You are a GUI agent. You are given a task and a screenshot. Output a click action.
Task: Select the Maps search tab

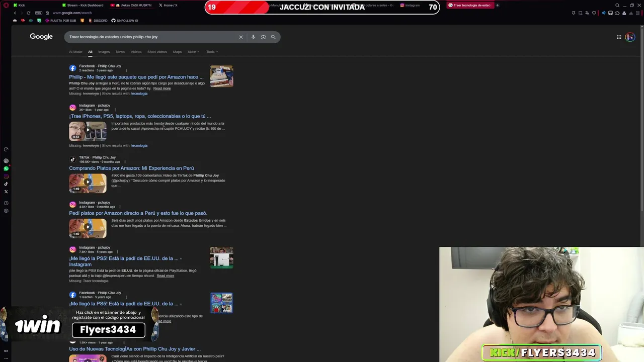[177, 52]
